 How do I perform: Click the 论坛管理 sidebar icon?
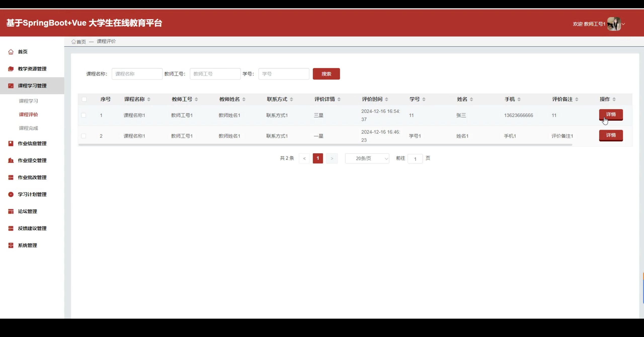[x=11, y=212]
